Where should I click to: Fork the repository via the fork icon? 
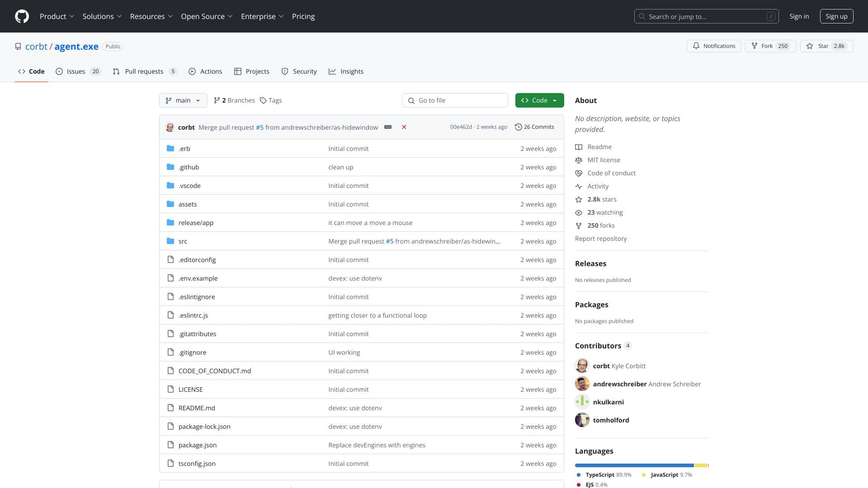point(754,46)
